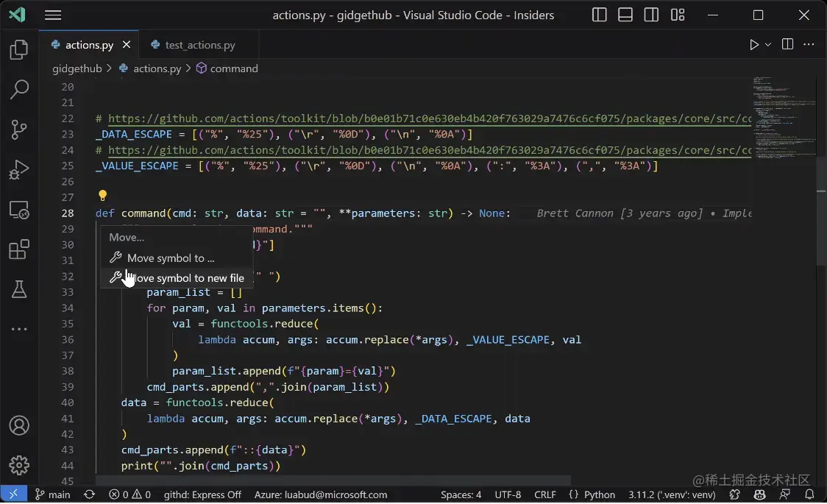Expand the run button dropdown arrow
Screen dimensions: 827x504
768,45
